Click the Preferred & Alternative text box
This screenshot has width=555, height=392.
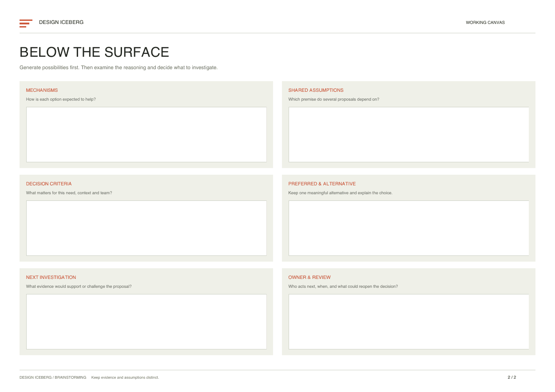coord(408,228)
